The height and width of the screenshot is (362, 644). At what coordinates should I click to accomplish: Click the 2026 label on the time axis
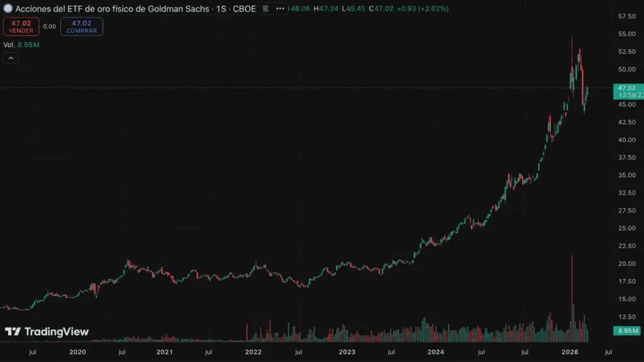pyautogui.click(x=570, y=352)
